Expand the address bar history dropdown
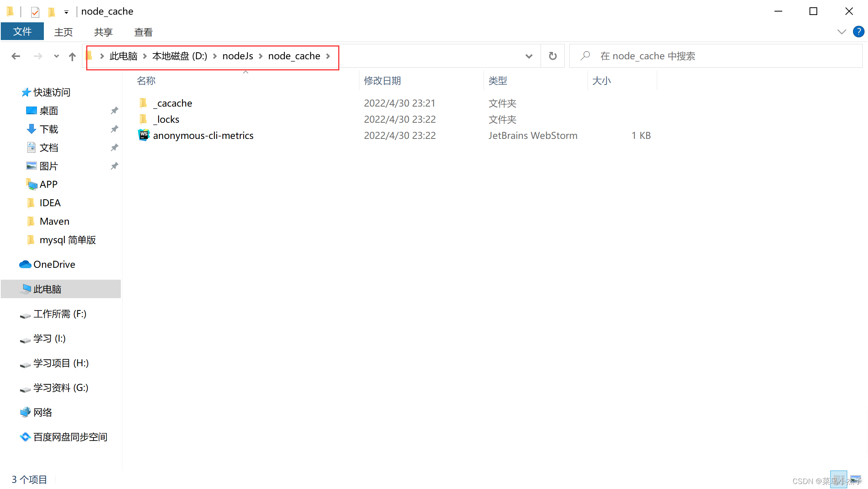This screenshot has height=489, width=868. (x=529, y=56)
